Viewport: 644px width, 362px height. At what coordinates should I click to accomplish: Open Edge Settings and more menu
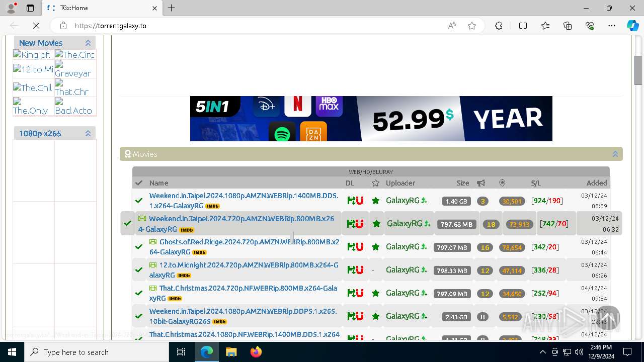[x=612, y=26]
